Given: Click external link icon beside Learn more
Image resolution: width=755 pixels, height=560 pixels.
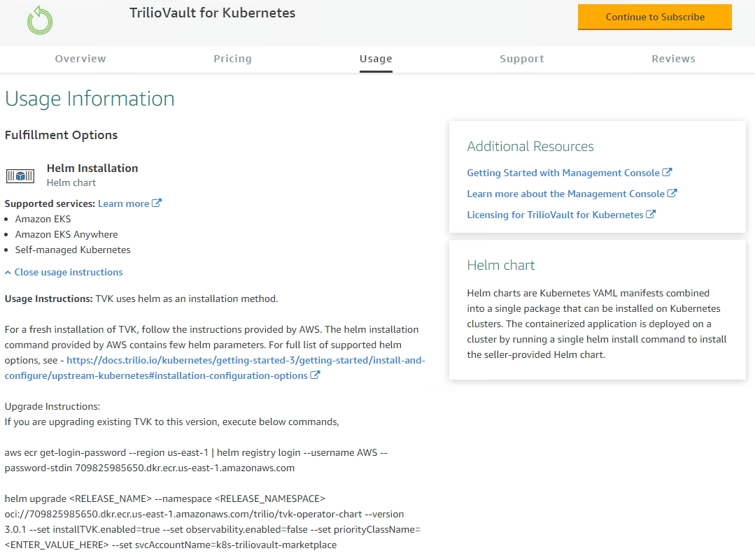Looking at the screenshot, I should tap(157, 203).
